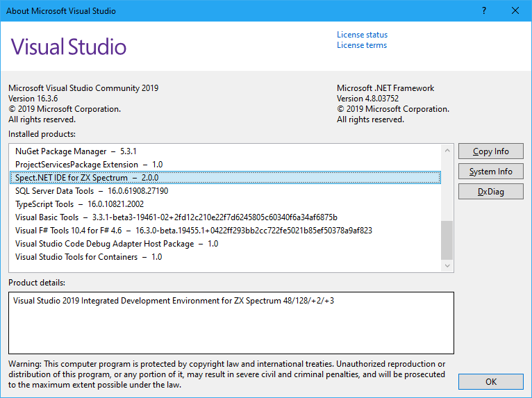This screenshot has width=532, height=398.
Task: Select Visual Basic Tools row
Action: click(226, 217)
